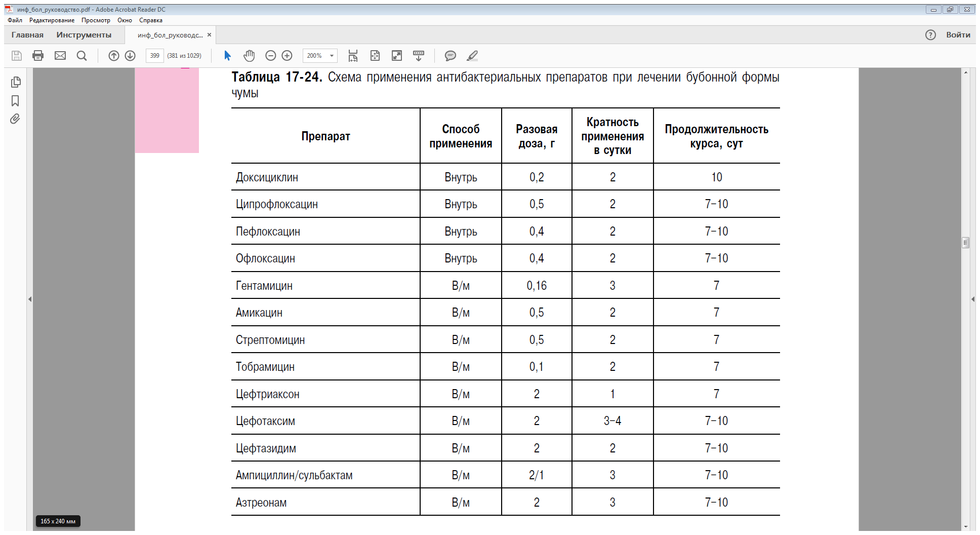980x535 pixels.
Task: Expand right tools pane arrow
Action: pos(973,299)
